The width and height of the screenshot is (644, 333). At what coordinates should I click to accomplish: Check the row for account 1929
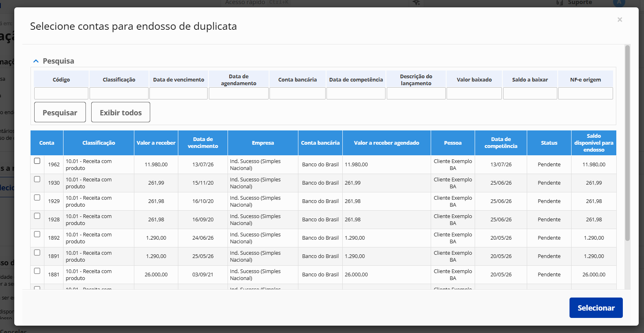pyautogui.click(x=37, y=198)
